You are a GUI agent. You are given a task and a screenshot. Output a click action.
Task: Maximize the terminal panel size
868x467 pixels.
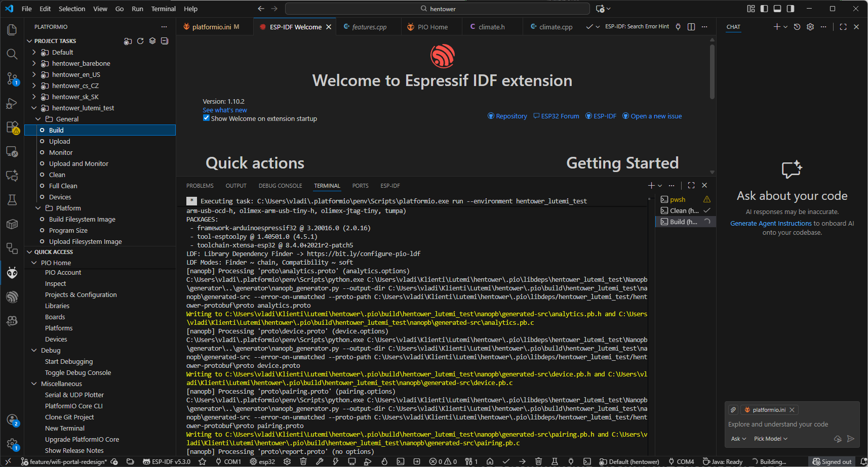point(691,186)
